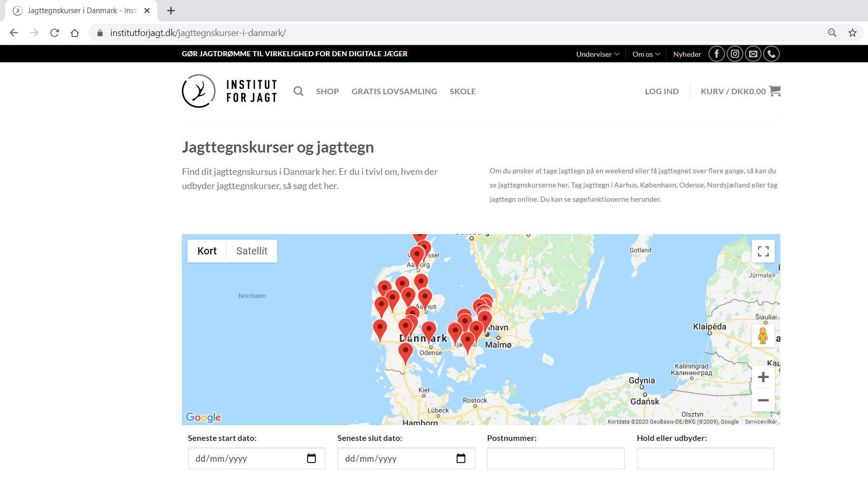868x487 pixels.
Task: Open Seneste start dato calendar picker
Action: coord(311,459)
